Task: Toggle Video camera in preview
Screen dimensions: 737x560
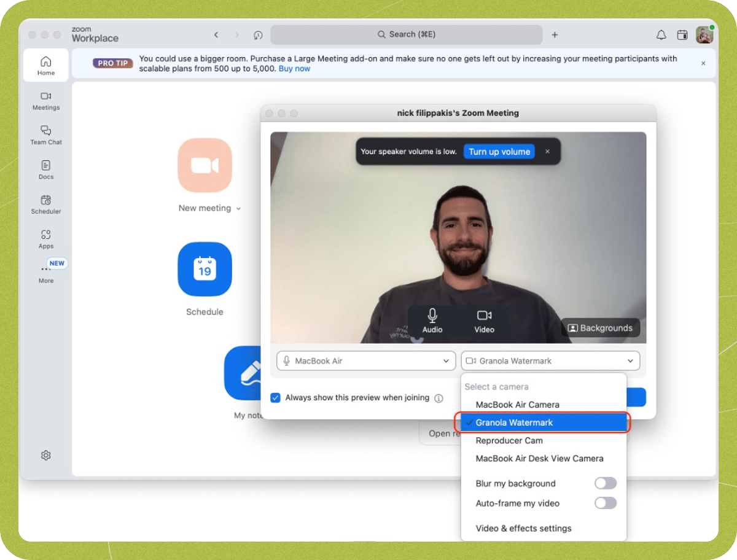Action: pos(484,321)
